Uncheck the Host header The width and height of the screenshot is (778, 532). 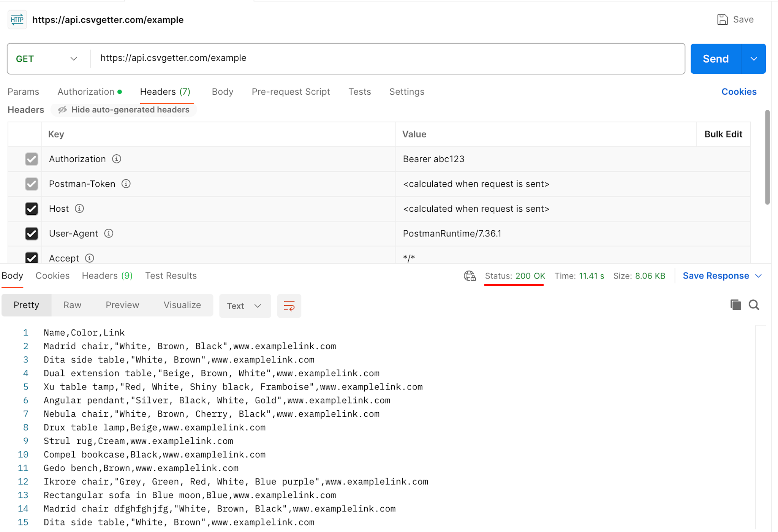tap(32, 209)
